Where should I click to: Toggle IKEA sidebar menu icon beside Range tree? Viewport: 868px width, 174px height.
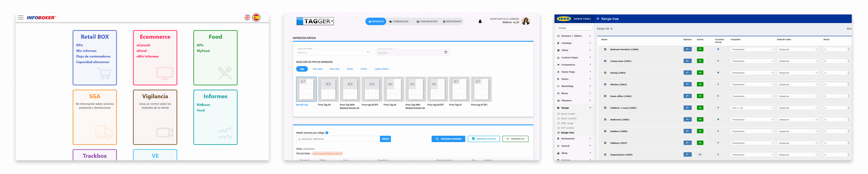(x=598, y=19)
